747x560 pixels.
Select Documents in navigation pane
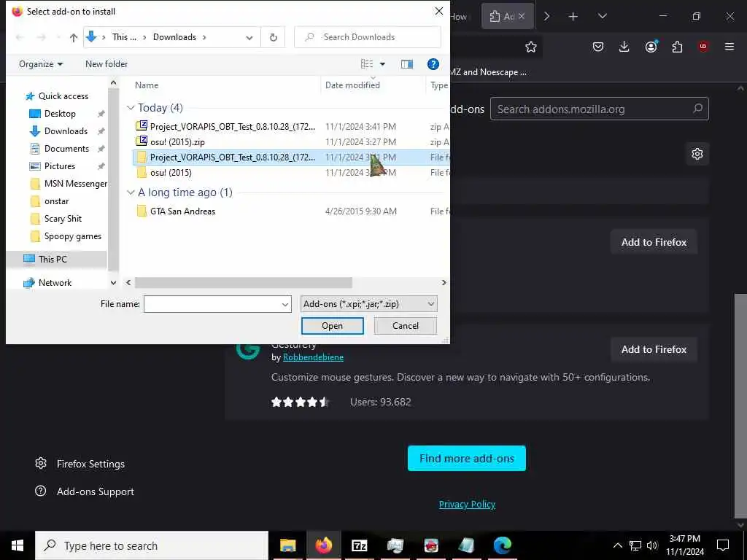(66, 149)
